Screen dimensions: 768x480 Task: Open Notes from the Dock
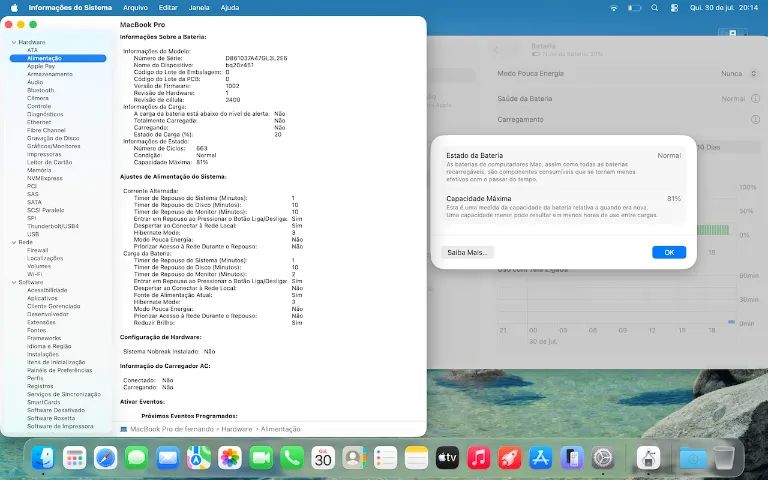tap(416, 458)
